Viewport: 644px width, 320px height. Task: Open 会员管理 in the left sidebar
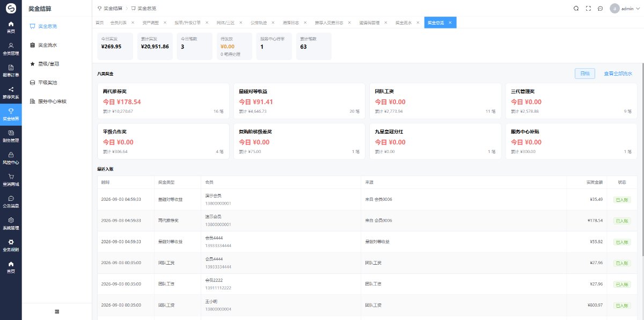[x=11, y=49]
